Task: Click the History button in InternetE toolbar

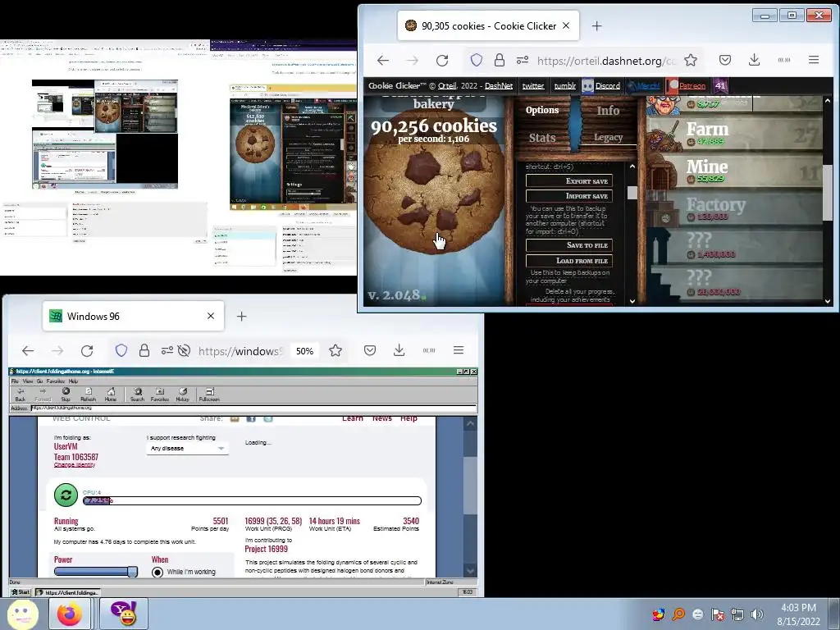Action: (x=183, y=395)
